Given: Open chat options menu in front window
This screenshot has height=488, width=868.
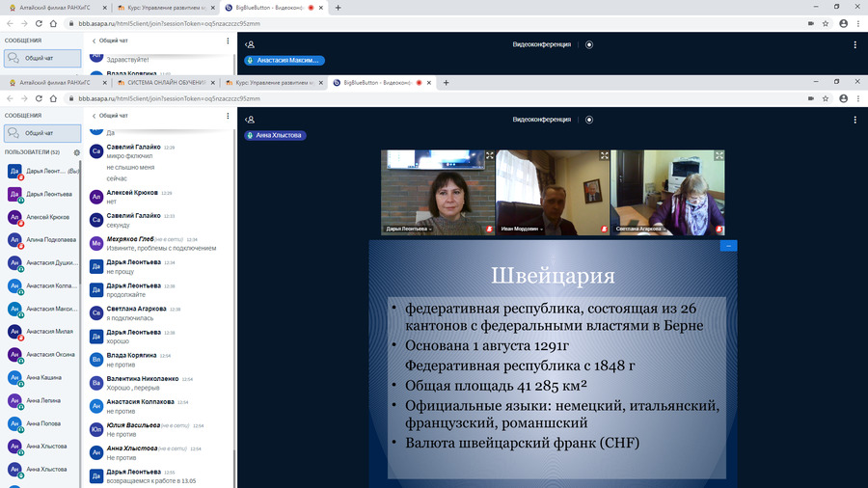Looking at the screenshot, I should [x=228, y=116].
